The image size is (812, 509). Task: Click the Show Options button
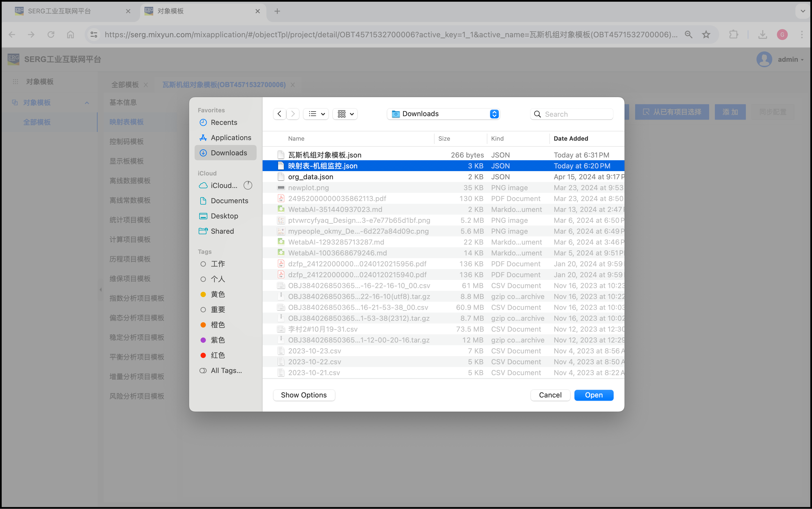(304, 395)
